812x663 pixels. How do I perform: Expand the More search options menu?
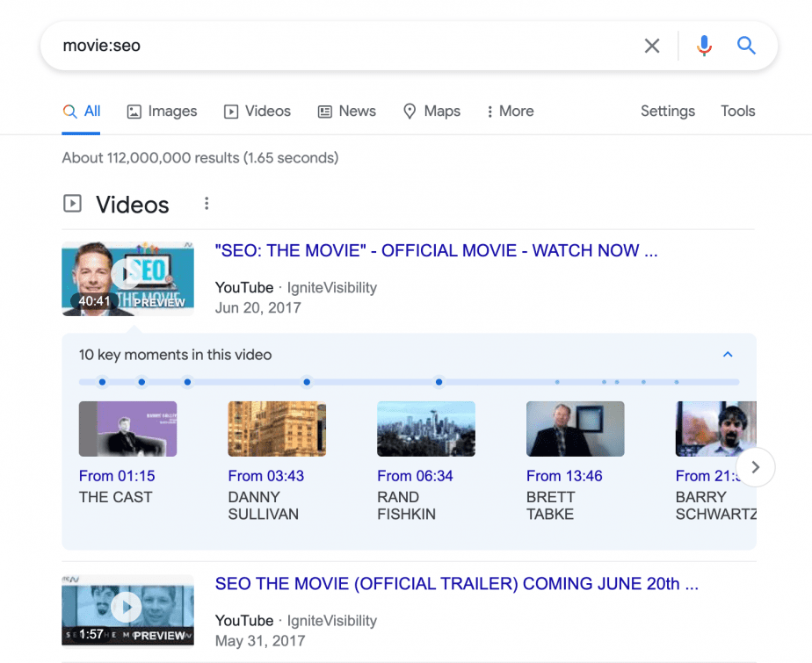pyautogui.click(x=510, y=112)
